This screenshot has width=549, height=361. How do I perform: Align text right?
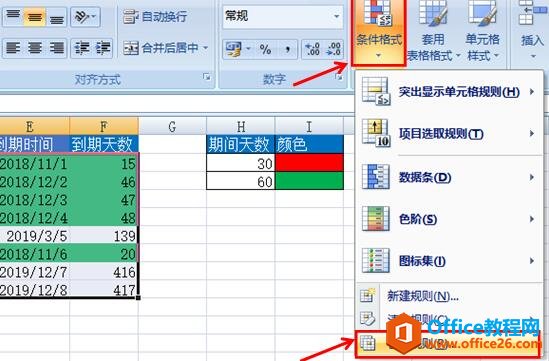[x=56, y=48]
